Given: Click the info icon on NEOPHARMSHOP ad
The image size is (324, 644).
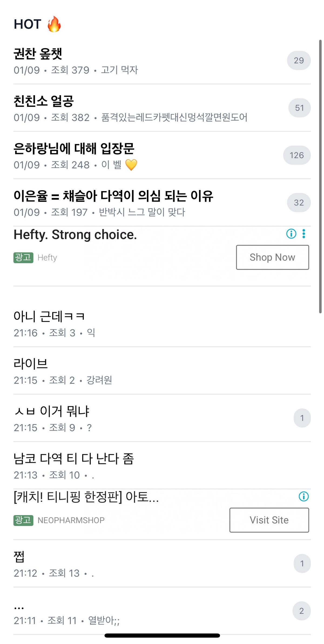Looking at the screenshot, I should pos(303,496).
